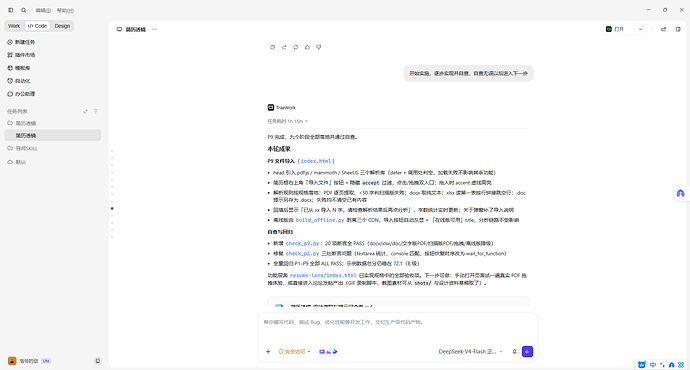
Task: Toggle the left sidebar panel icon
Action: pos(11,10)
